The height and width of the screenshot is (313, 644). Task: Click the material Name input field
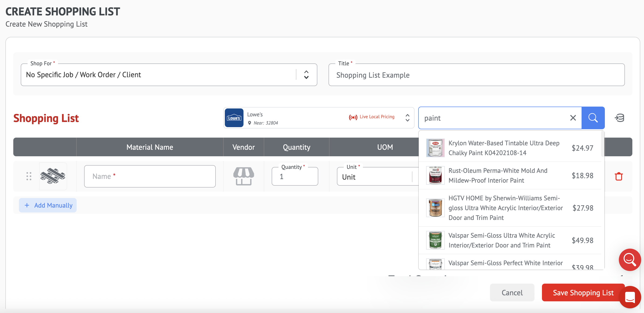coord(150,176)
